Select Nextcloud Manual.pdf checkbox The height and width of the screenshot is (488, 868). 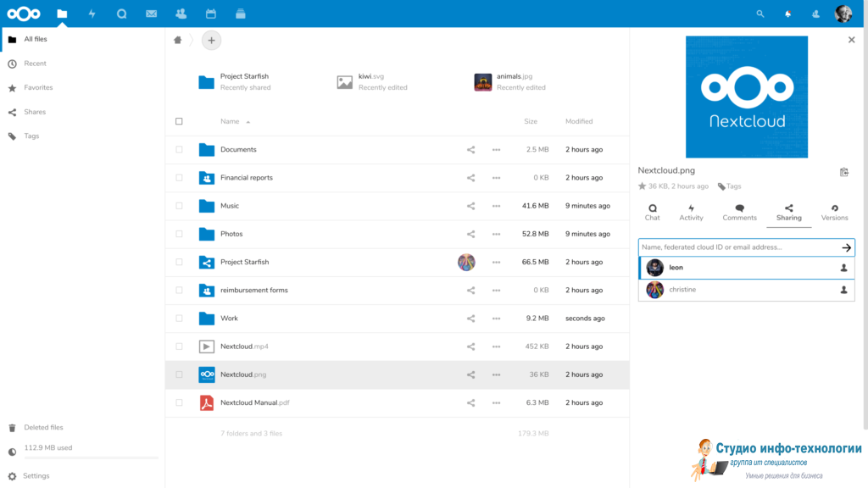click(179, 402)
